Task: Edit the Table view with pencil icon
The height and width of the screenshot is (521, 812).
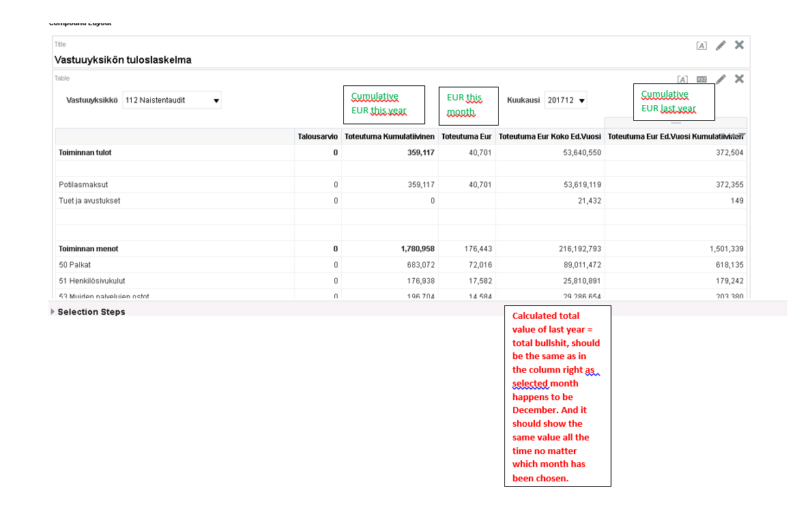Action: [x=721, y=79]
